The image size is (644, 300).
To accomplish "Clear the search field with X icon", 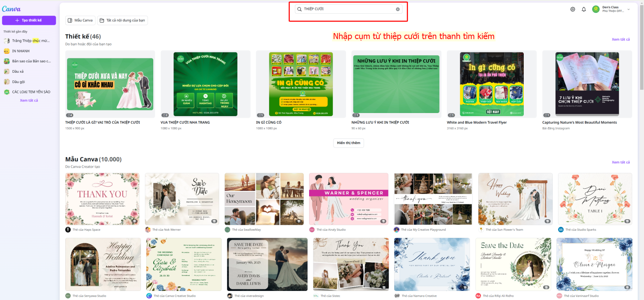I will (398, 9).
